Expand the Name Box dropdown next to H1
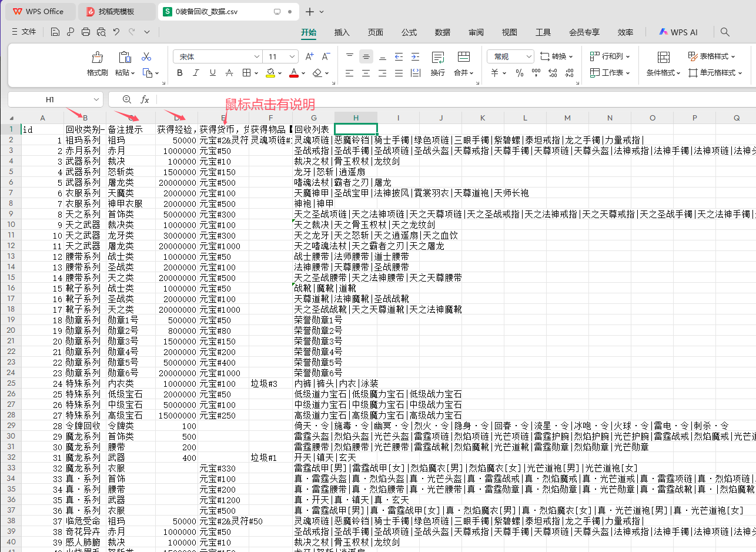Screen dimensions: 756x552 pos(96,99)
